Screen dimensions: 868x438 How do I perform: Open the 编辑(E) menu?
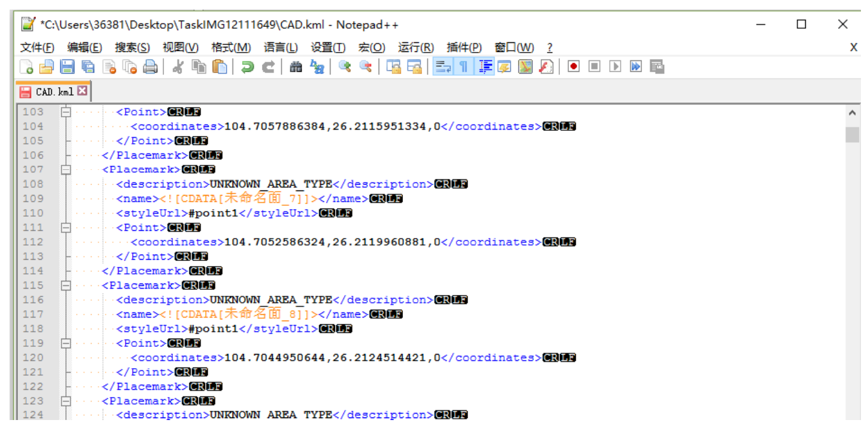[85, 47]
